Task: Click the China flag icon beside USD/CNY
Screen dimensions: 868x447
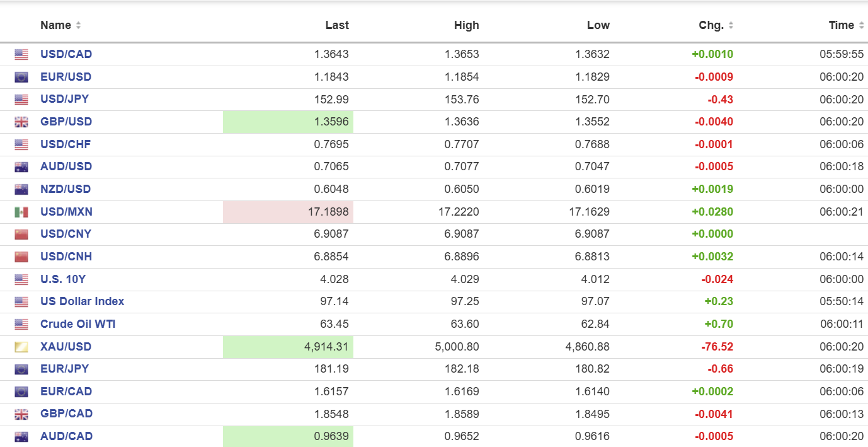Action: pos(21,235)
